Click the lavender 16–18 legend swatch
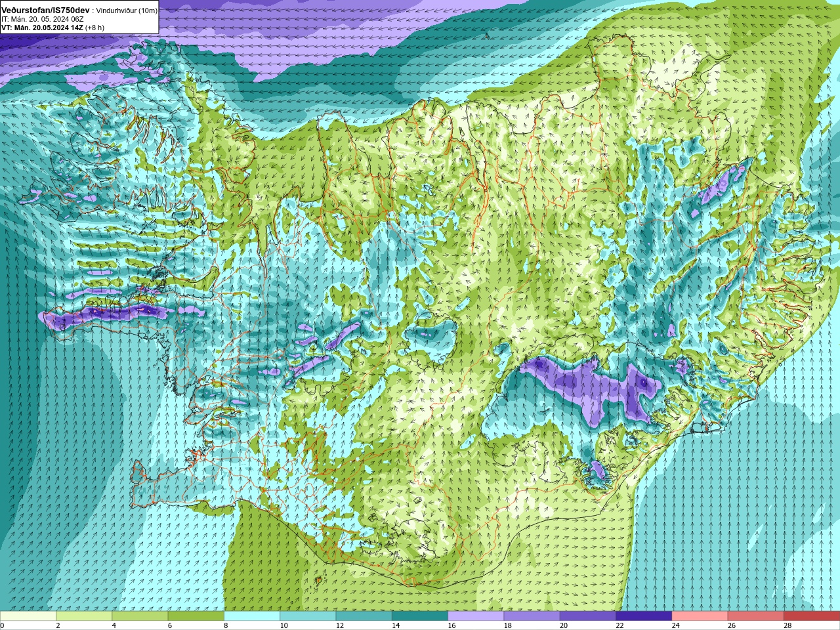Viewport: 840px width, 630px height. point(476,616)
